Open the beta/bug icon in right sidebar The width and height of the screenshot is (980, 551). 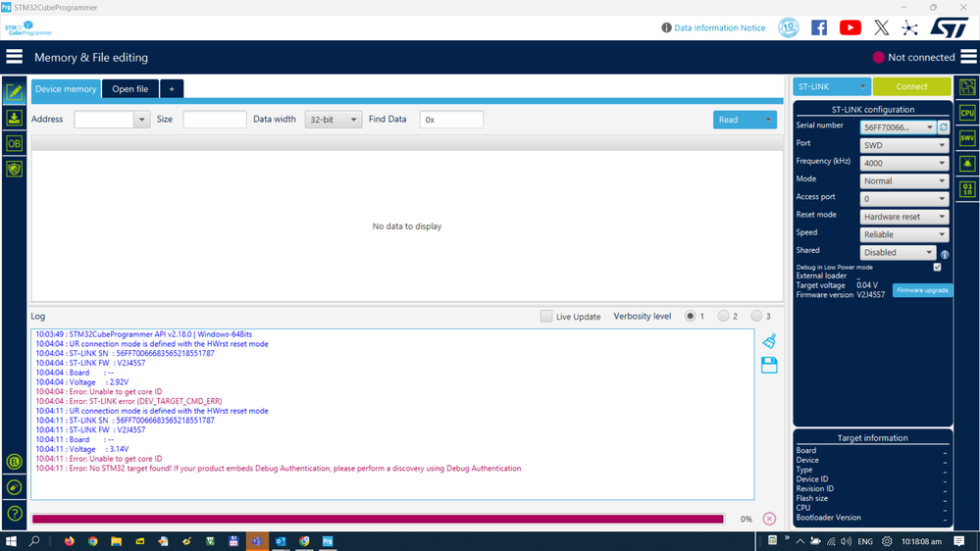coord(967,164)
